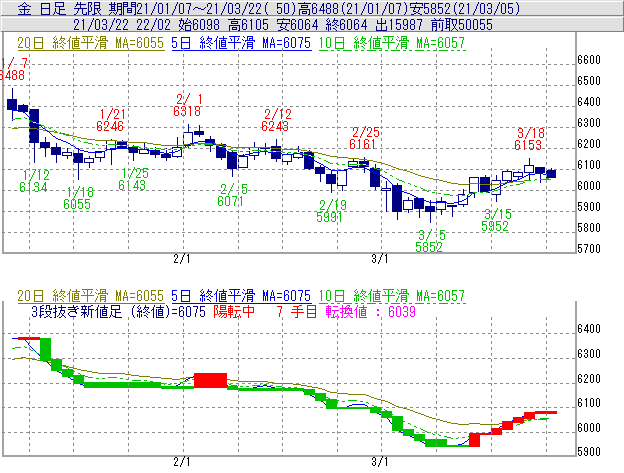
Task: Select the 2/25 6161 high label
Action: pyautogui.click(x=364, y=138)
